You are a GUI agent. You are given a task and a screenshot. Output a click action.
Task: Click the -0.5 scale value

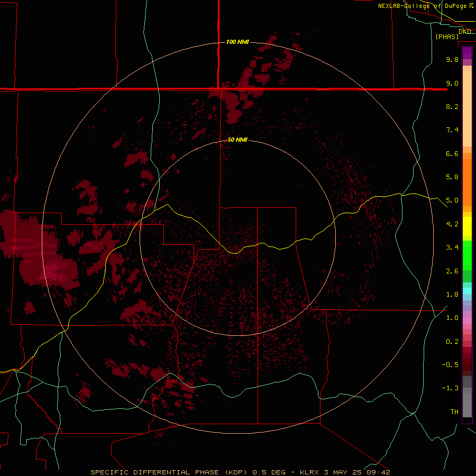tap(450, 365)
